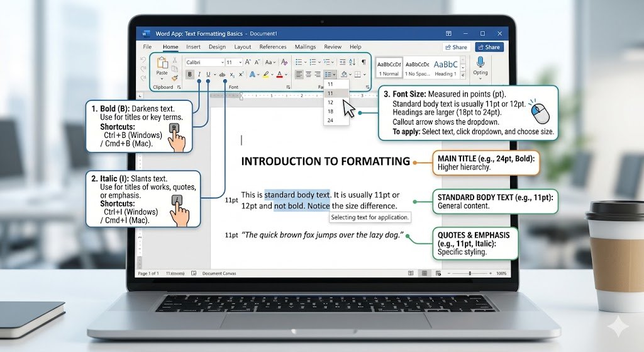
Task: Click the Increase Indent icon
Action: (x=342, y=62)
